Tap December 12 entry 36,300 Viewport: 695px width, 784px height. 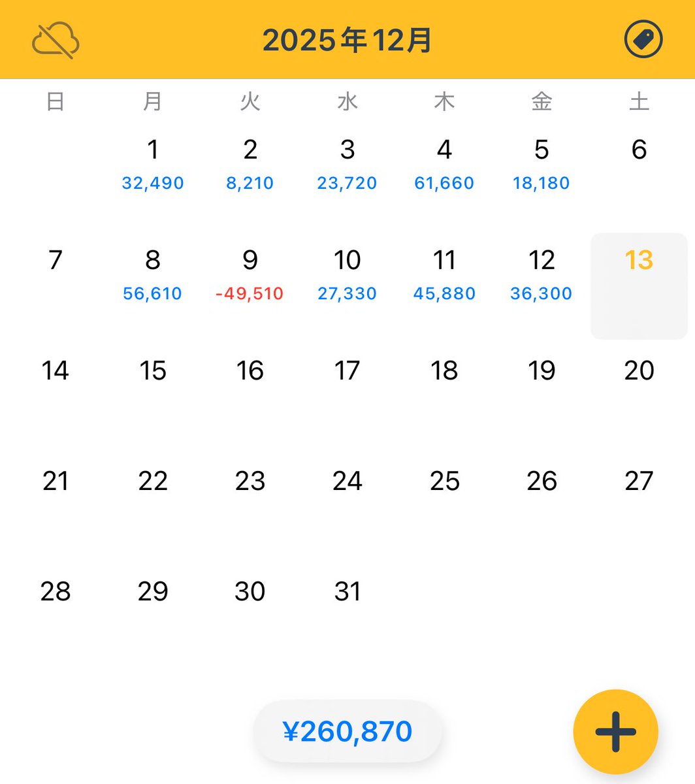pyautogui.click(x=541, y=274)
